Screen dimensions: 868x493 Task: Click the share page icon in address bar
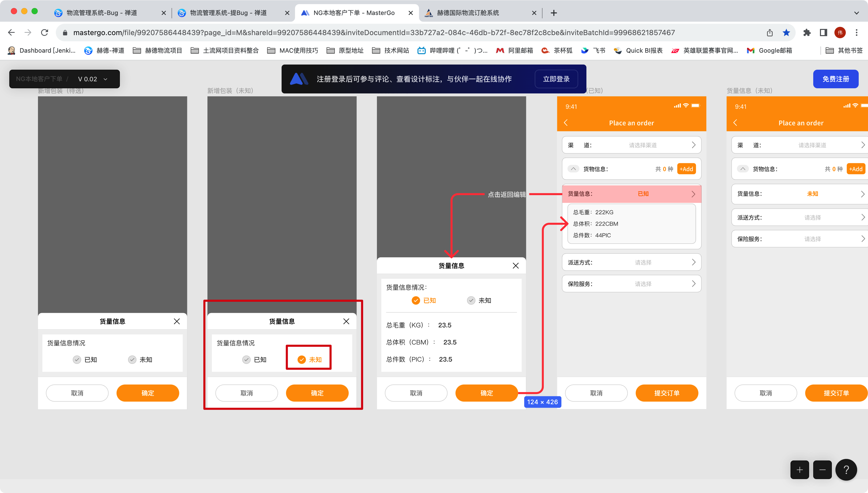click(x=770, y=33)
